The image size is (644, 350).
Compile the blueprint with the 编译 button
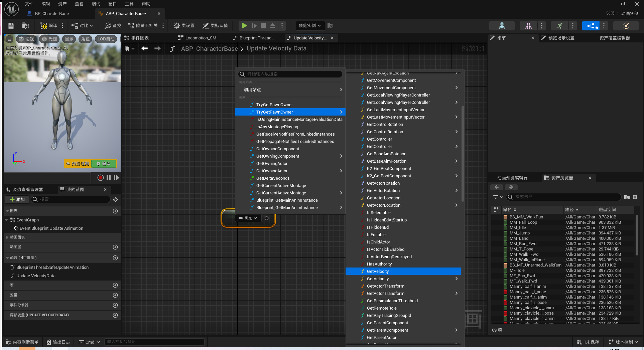pos(49,26)
